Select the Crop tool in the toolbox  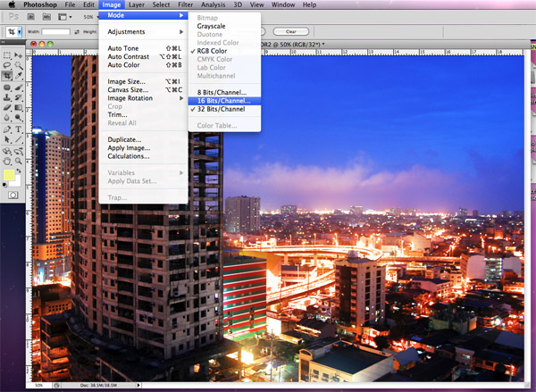[7, 75]
